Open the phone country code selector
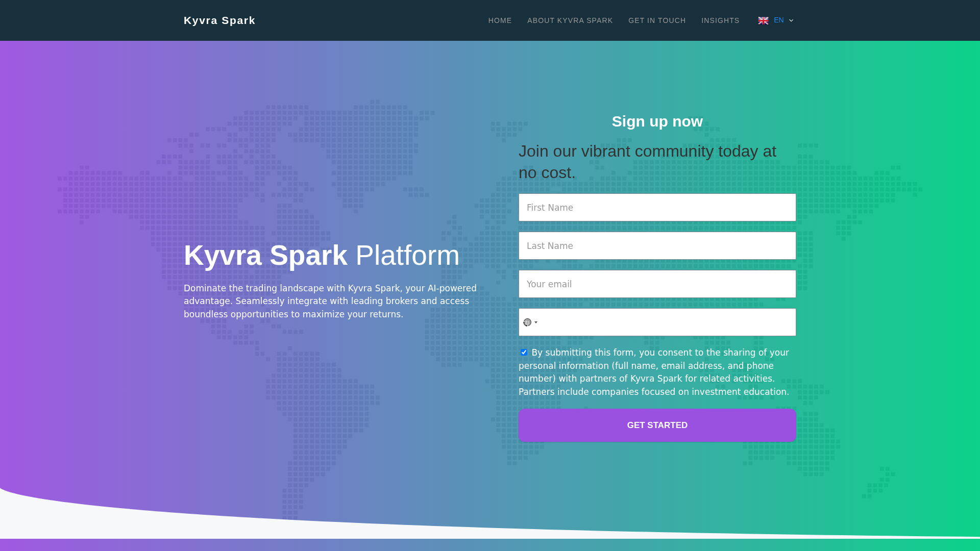Screen dimensions: 980x551 [530, 322]
